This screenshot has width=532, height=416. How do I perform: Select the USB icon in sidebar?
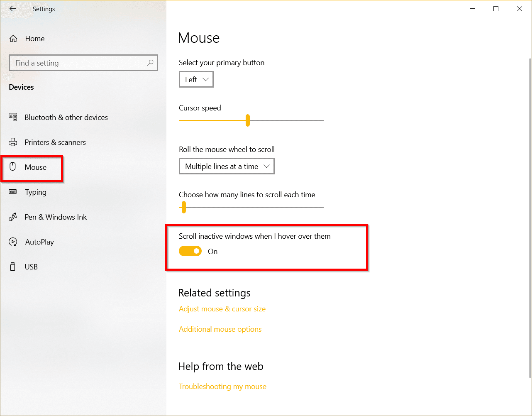pos(13,267)
